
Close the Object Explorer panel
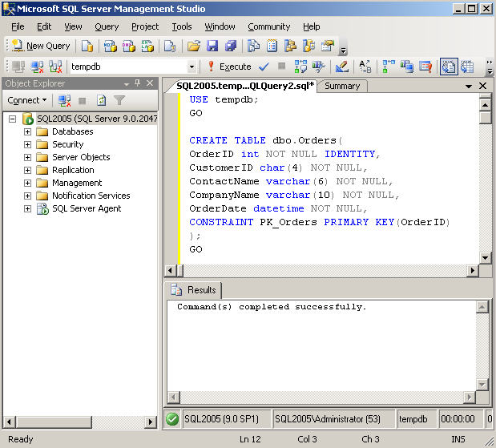click(150, 83)
